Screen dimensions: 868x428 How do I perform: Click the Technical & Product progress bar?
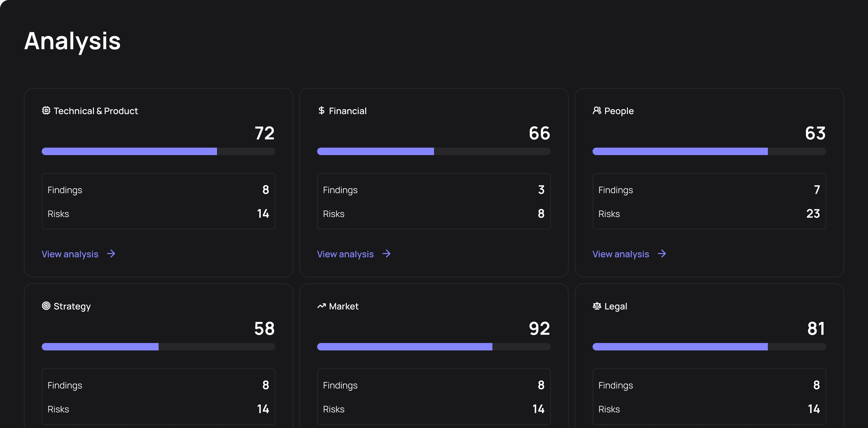pos(158,151)
